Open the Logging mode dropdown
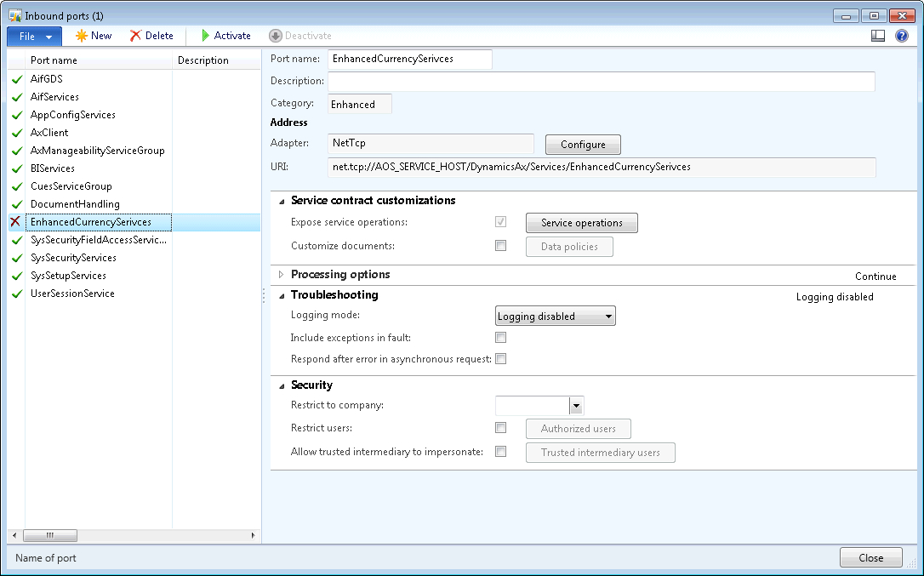Image resolution: width=924 pixels, height=576 pixels. tap(555, 316)
